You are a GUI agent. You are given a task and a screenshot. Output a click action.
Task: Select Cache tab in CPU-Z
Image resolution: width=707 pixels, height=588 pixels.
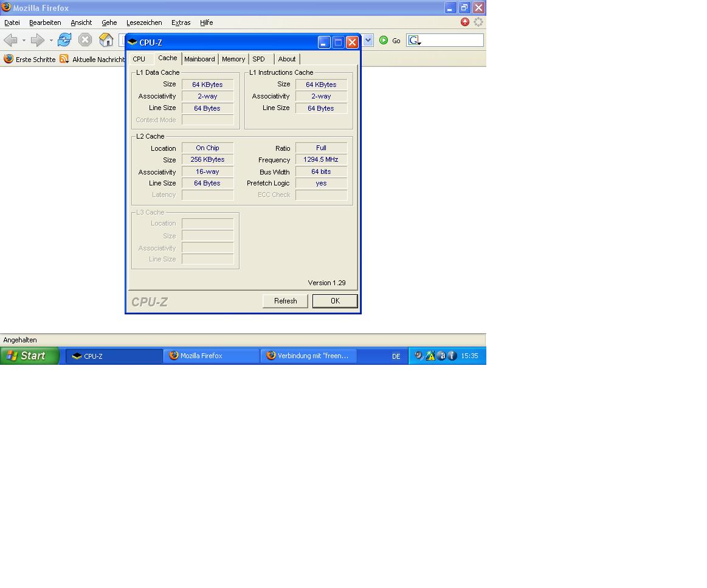tap(168, 58)
